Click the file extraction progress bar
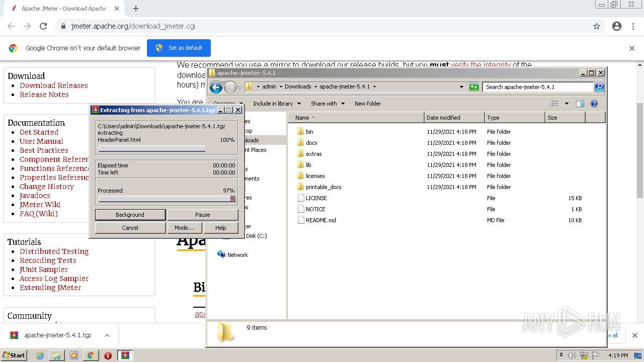 [151, 148]
